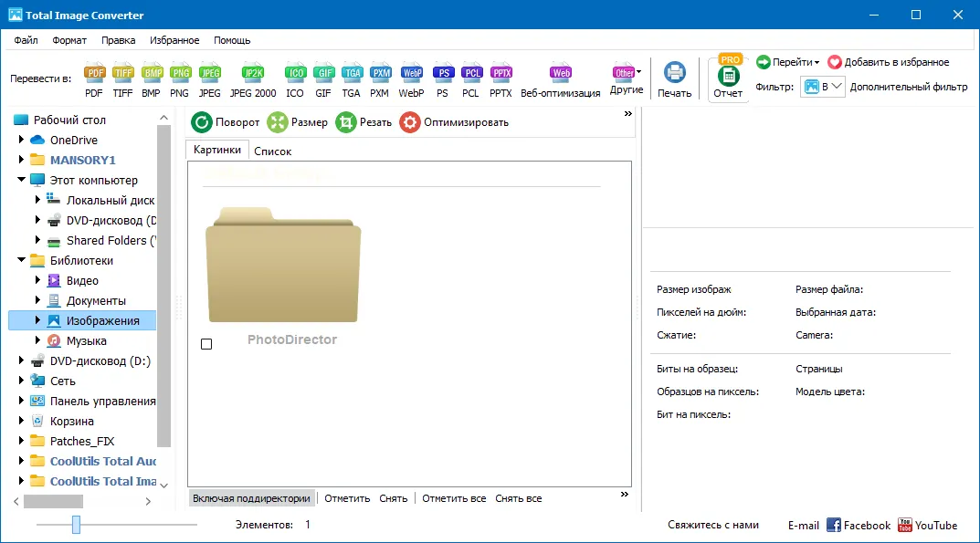Image resolution: width=980 pixels, height=543 pixels.
Task: Expand the Музыка library node
Action: point(37,339)
